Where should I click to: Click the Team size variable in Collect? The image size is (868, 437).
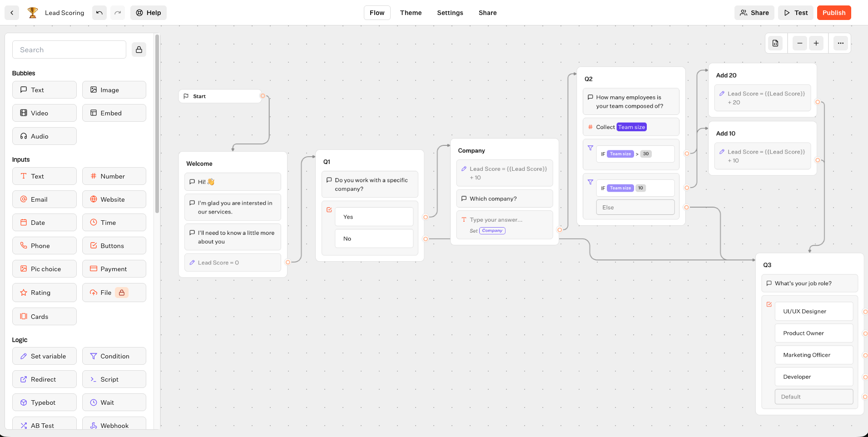point(631,127)
